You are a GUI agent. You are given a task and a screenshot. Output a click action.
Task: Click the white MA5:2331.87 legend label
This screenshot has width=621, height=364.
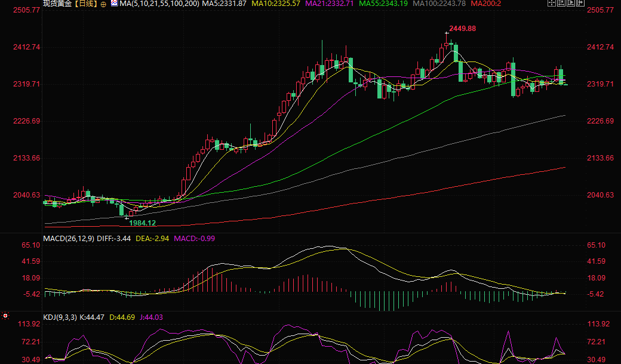click(x=224, y=4)
